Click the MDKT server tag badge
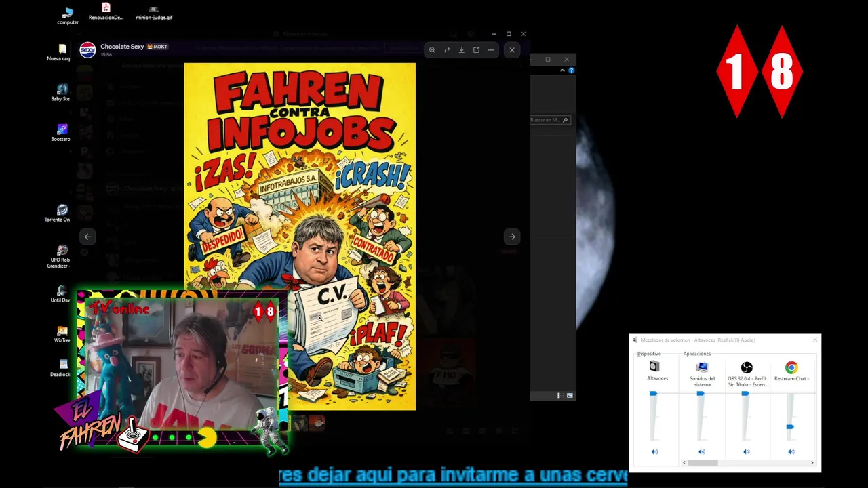Image resolution: width=868 pixels, height=488 pixels. (157, 47)
